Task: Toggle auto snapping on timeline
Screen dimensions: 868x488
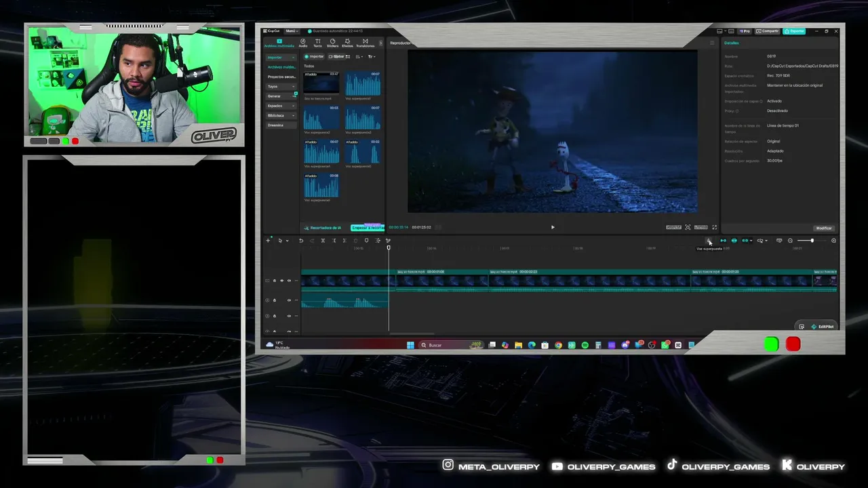Action: click(734, 241)
